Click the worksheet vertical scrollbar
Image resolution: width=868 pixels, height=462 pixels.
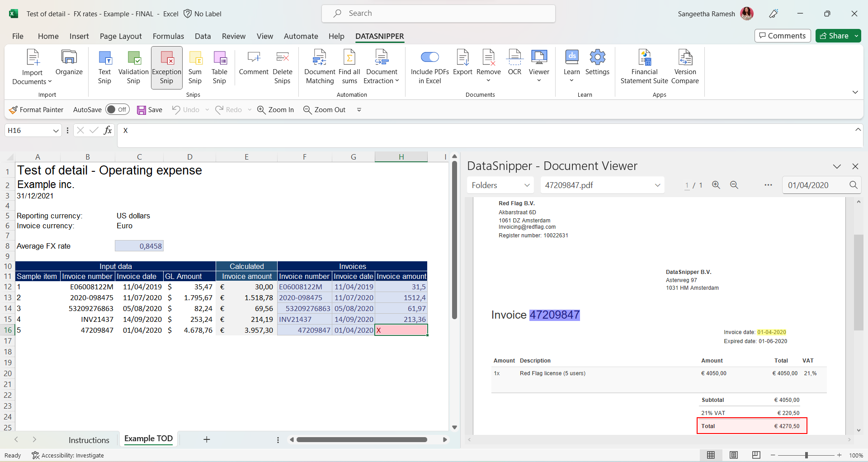(x=454, y=240)
